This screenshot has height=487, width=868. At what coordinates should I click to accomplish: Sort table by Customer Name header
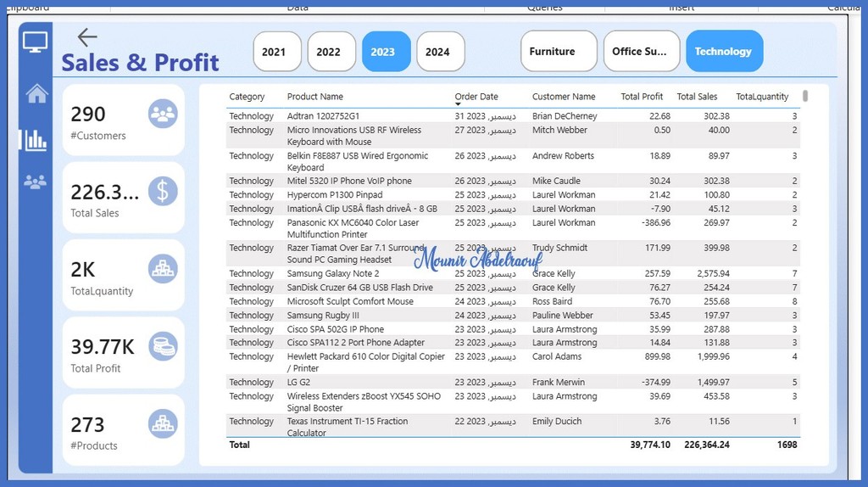pyautogui.click(x=564, y=97)
